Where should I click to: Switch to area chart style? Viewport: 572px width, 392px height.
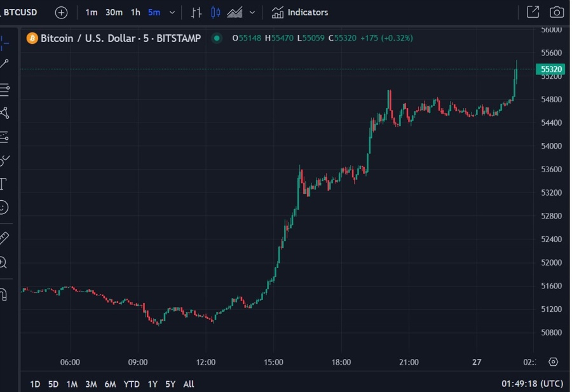[235, 13]
